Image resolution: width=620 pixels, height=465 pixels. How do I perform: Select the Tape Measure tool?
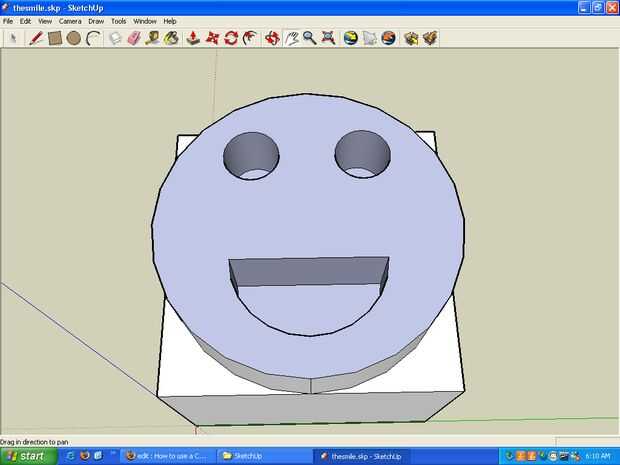click(153, 38)
